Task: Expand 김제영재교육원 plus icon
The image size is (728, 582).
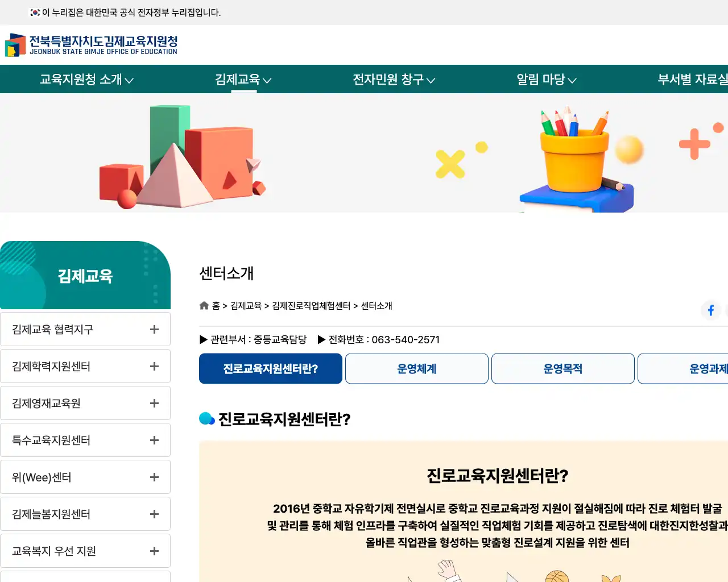Action: click(154, 404)
